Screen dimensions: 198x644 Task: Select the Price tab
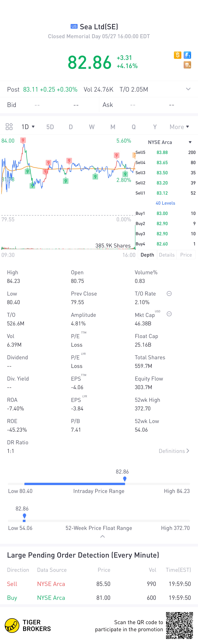point(186,255)
